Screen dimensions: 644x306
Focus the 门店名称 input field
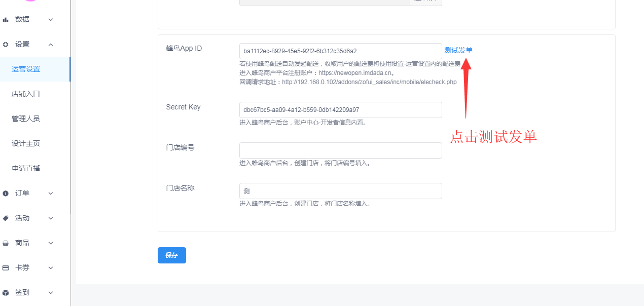pyautogui.click(x=341, y=191)
